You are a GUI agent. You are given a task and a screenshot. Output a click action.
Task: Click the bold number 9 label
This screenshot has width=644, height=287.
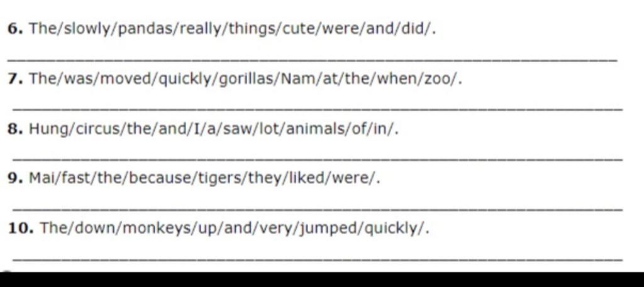pyautogui.click(x=15, y=178)
